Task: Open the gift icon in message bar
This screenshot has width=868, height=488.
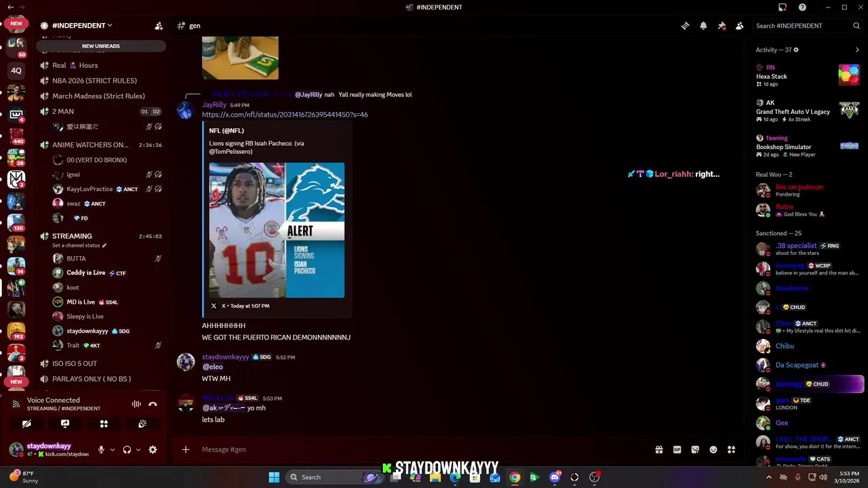Action: [658, 449]
